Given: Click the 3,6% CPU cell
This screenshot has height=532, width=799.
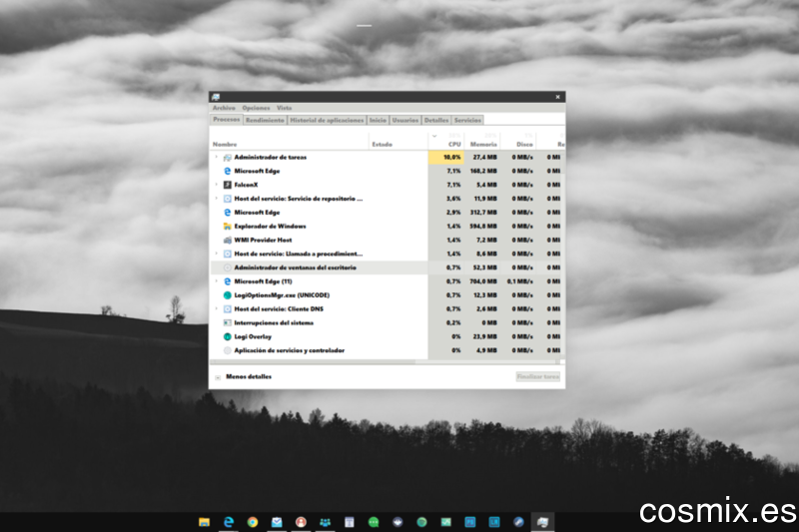Looking at the screenshot, I should [x=445, y=199].
